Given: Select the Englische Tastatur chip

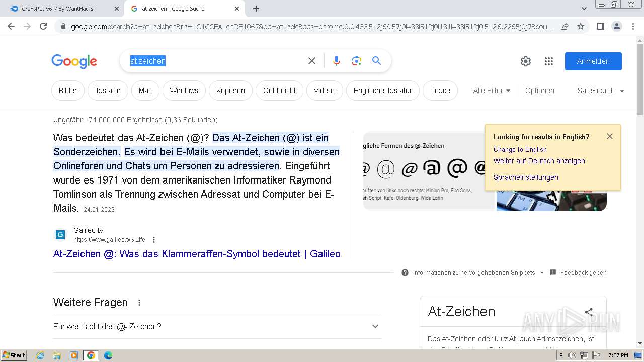Looking at the screenshot, I should 383,90.
